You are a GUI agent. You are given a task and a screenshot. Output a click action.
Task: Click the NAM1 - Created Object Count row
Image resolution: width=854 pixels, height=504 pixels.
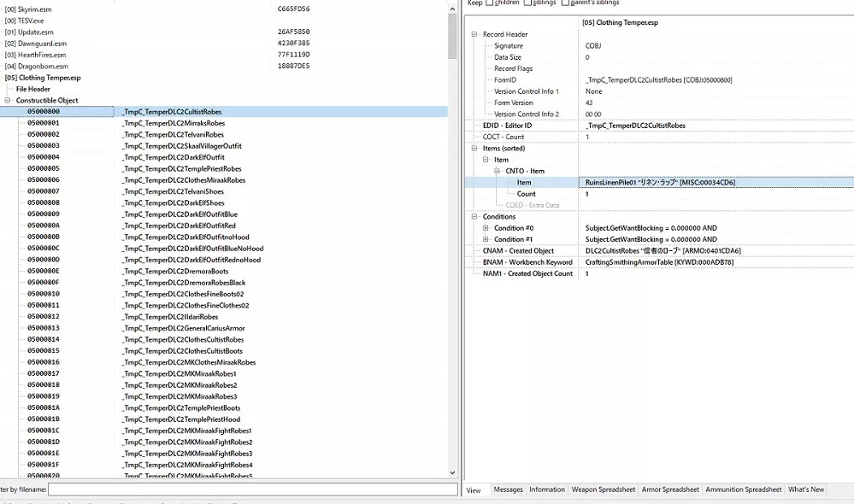tap(659, 273)
